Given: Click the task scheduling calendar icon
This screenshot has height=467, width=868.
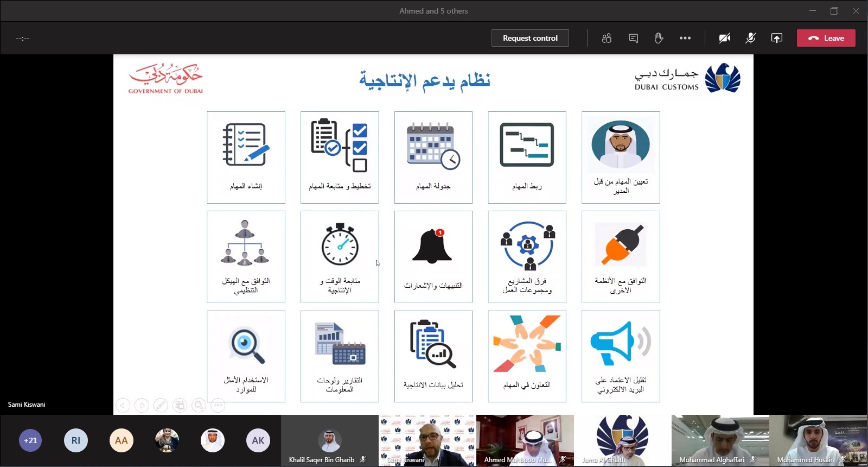Looking at the screenshot, I should pos(433,146).
